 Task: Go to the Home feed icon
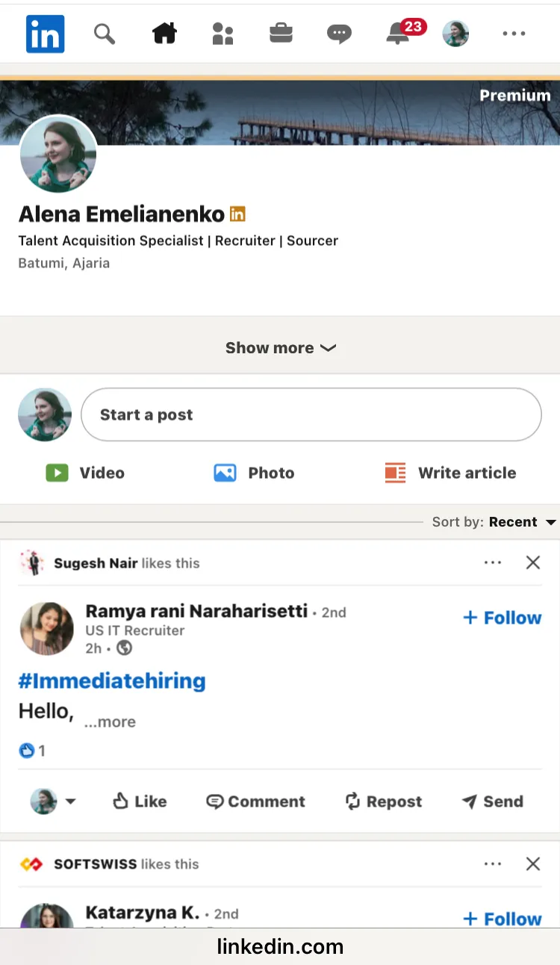(164, 34)
